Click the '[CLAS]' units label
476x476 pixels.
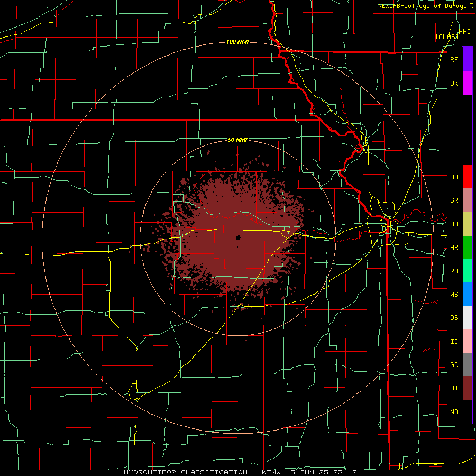click(x=447, y=36)
